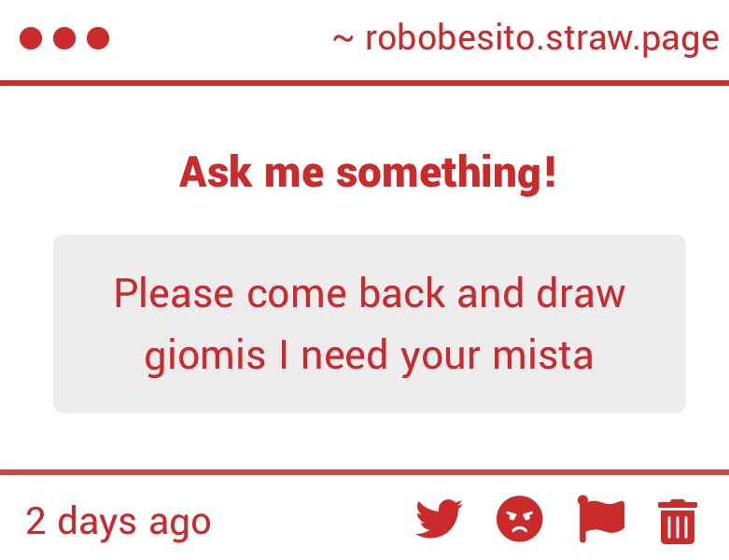Screen dimensions: 729x560
Task: Report the message with the flag icon
Action: pyautogui.click(x=601, y=520)
